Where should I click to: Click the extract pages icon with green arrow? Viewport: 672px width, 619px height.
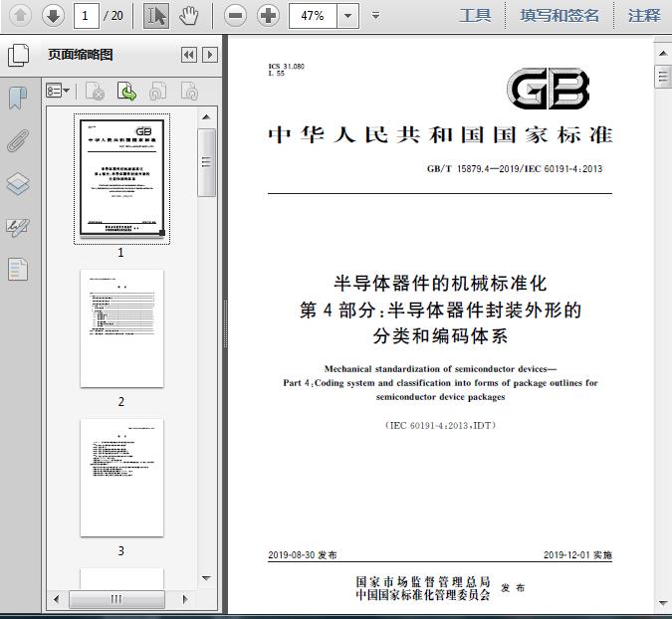click(126, 92)
